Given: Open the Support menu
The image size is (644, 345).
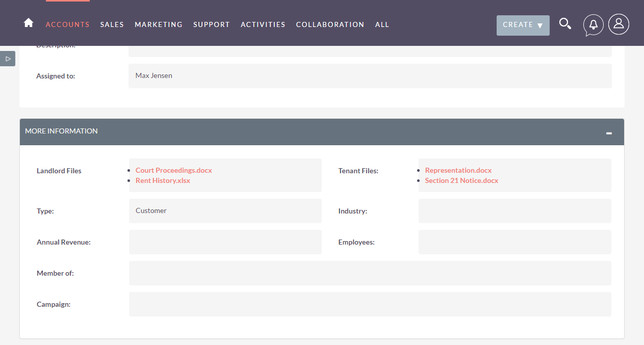Looking at the screenshot, I should [212, 24].
